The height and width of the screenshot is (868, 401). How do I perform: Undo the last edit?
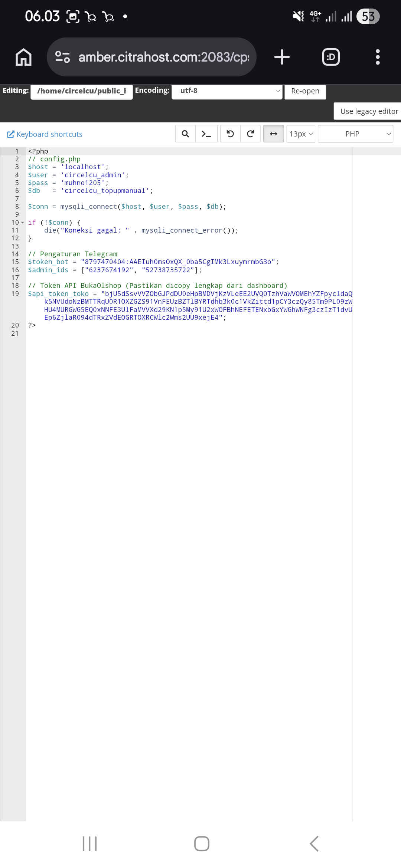pyautogui.click(x=230, y=134)
